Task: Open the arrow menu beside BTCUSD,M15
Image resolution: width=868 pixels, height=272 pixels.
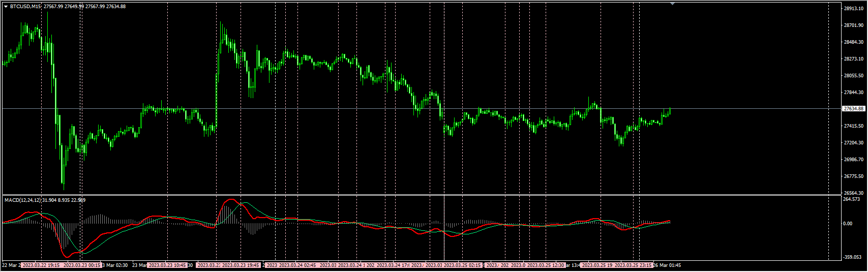Action: 6,7
